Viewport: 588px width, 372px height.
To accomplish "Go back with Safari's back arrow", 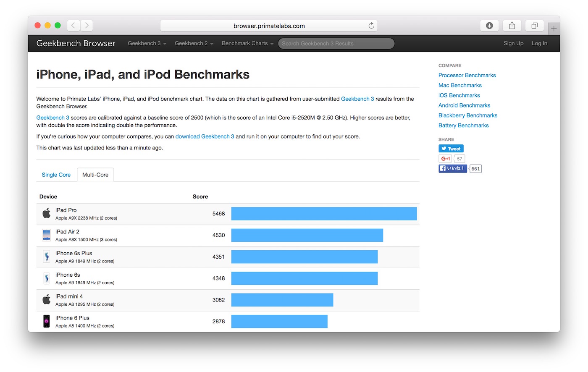I will click(x=73, y=26).
